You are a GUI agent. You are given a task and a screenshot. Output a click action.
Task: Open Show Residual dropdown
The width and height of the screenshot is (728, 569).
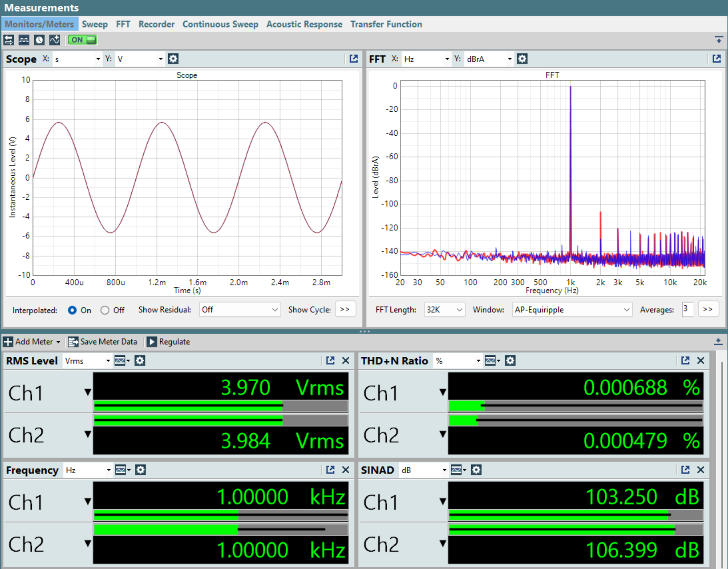240,310
